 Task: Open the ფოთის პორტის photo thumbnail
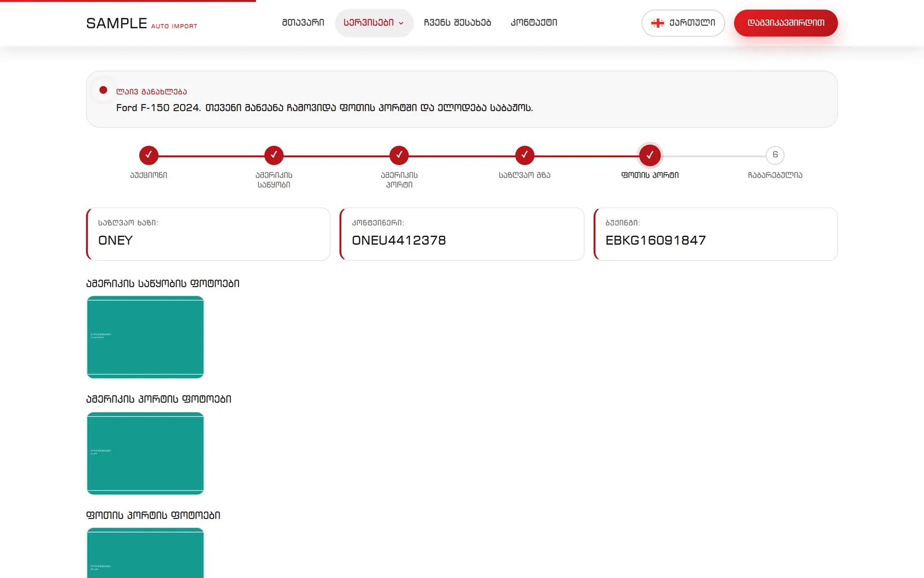point(146,553)
